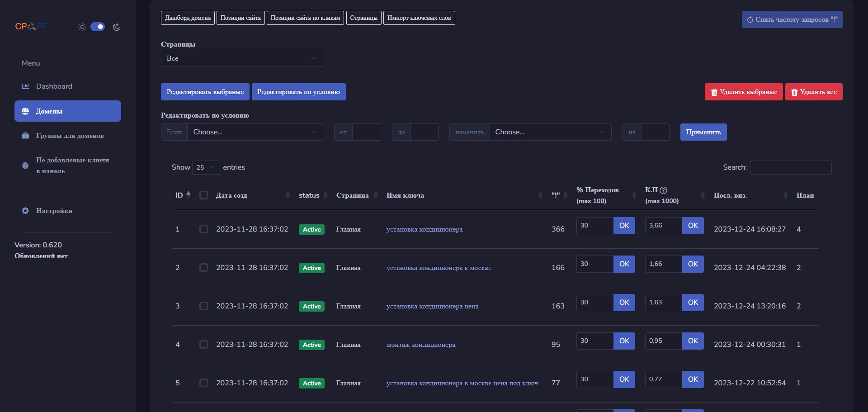Open the Позиции сайта по кликам tab
The width and height of the screenshot is (868, 412).
305,18
